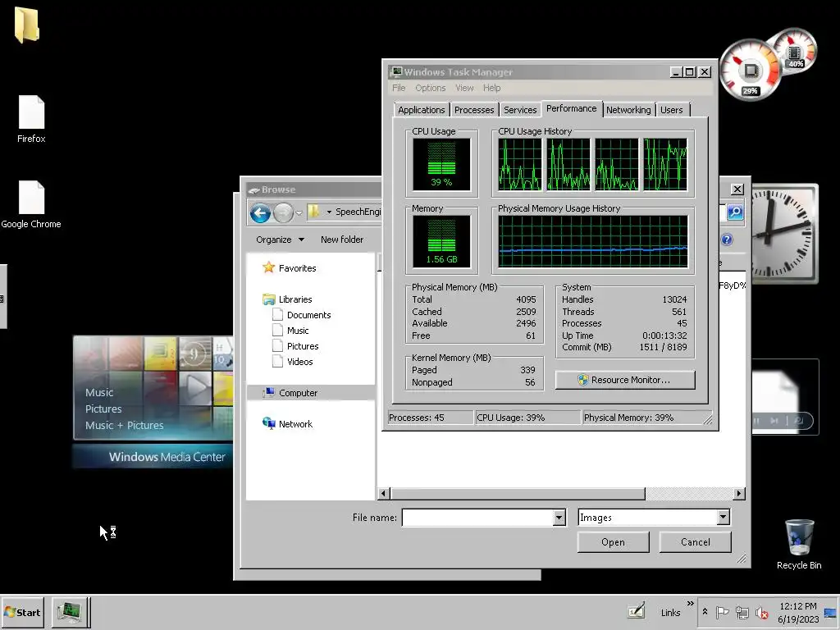Click the Links toolbar label
Screen dimensions: 840x630
pyautogui.click(x=670, y=612)
